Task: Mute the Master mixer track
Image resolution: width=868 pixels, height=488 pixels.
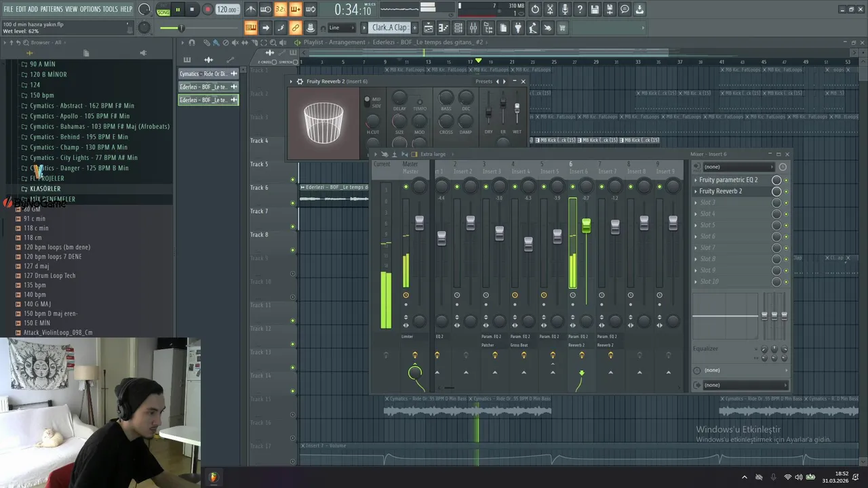Action: pyautogui.click(x=406, y=186)
